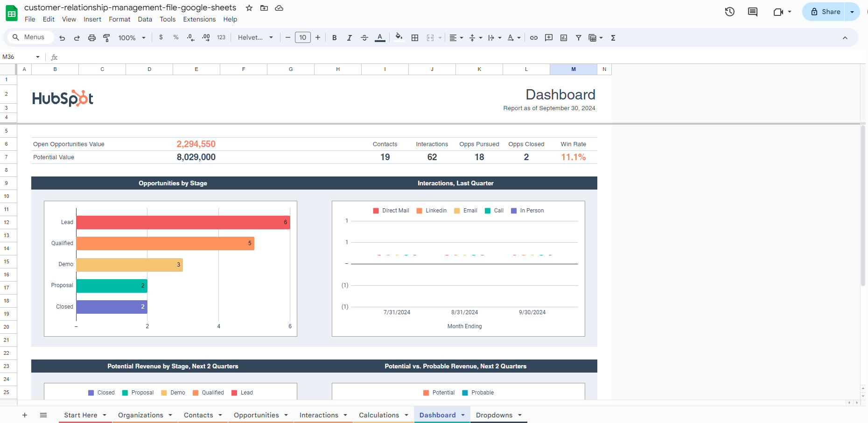Open version history
Viewport: 868px width, 423px height.
tap(729, 12)
